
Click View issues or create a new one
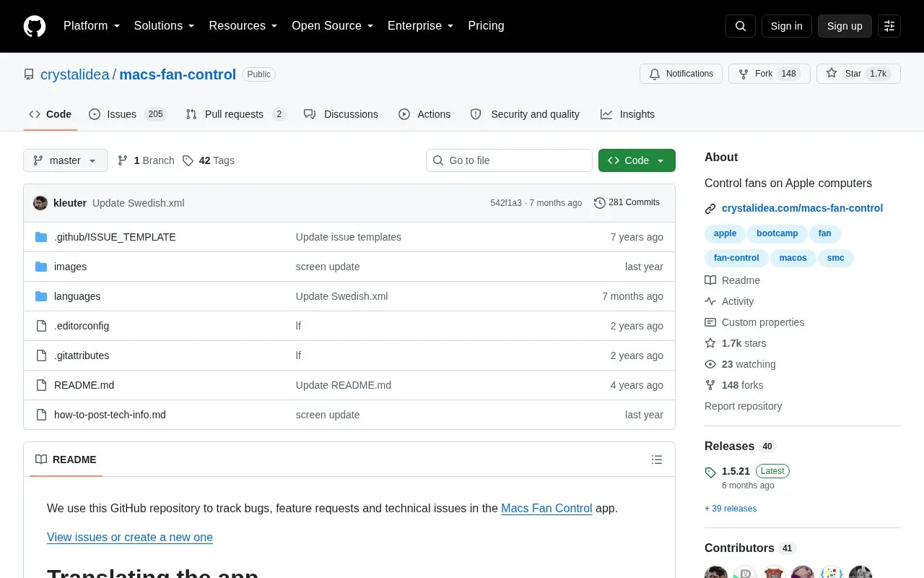tap(130, 537)
